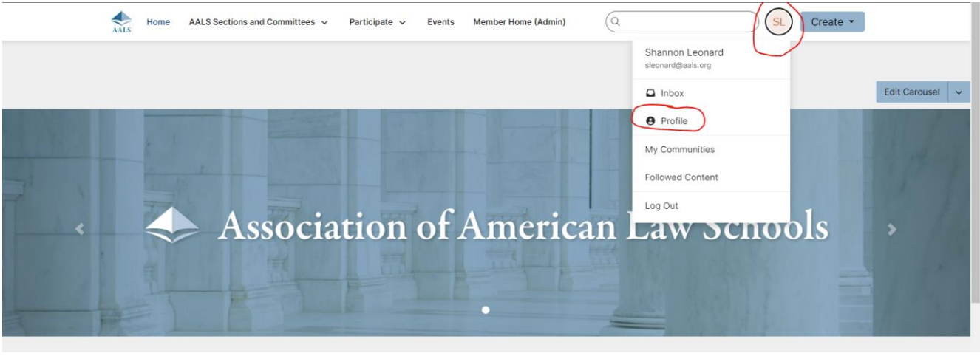The width and height of the screenshot is (980, 356).
Task: Open the SL user avatar menu
Action: [x=778, y=22]
